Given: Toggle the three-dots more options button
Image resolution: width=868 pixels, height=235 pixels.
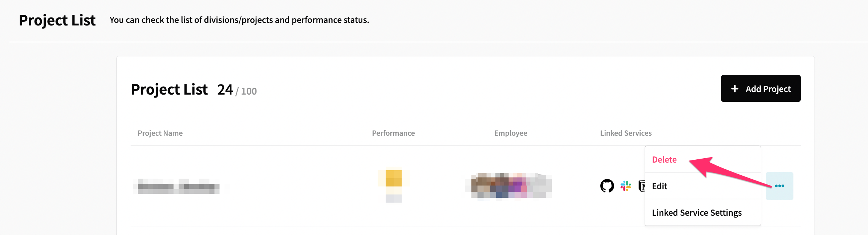Looking at the screenshot, I should point(779,186).
